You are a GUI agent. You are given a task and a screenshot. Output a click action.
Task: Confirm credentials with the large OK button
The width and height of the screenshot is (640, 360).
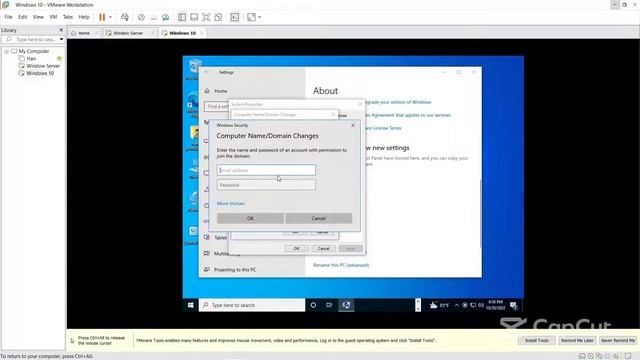250,218
